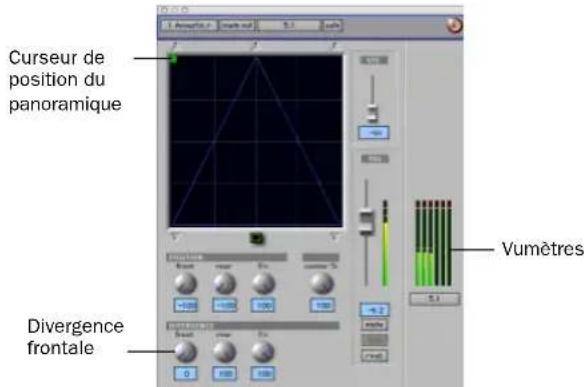Click the green pan position cursor

[173, 59]
